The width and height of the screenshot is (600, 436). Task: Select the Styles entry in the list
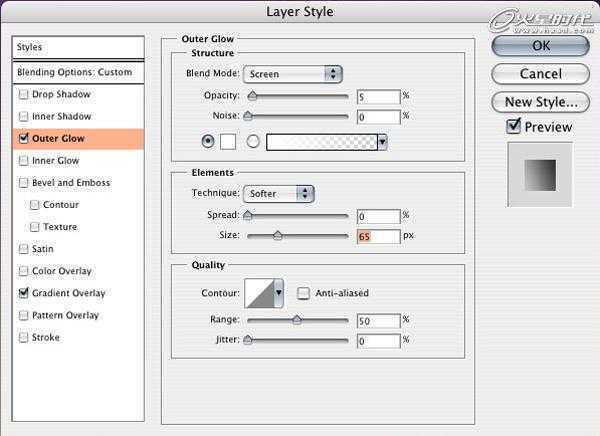coord(78,47)
